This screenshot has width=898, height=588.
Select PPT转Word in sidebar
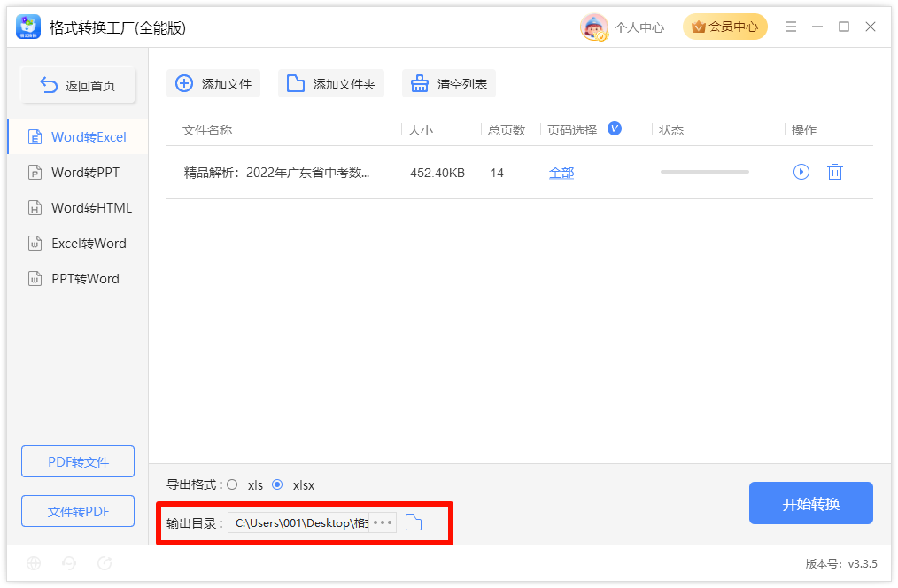(x=78, y=279)
